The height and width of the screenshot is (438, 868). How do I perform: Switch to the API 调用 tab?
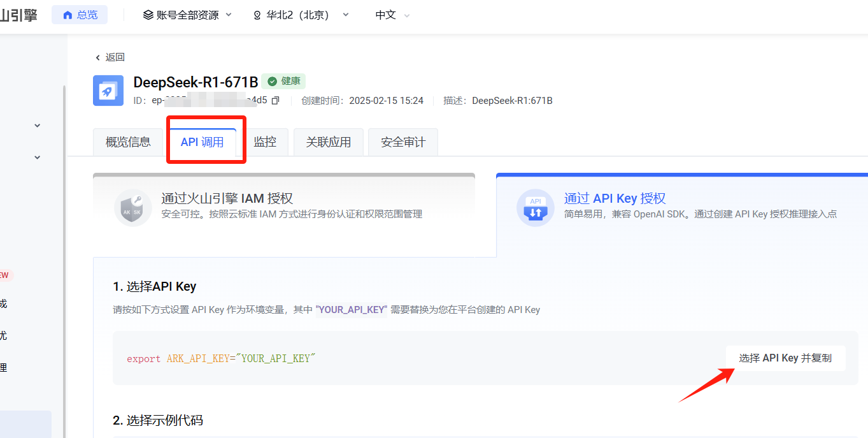pyautogui.click(x=203, y=142)
